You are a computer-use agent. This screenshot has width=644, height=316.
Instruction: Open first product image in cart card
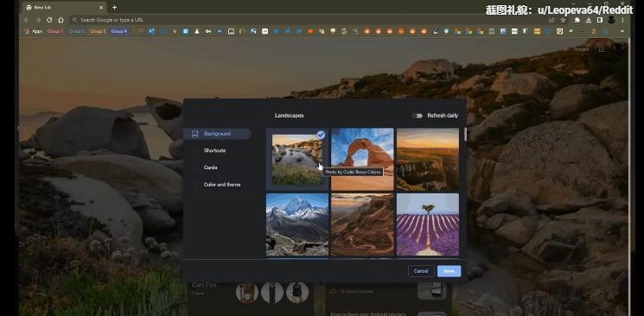247,292
